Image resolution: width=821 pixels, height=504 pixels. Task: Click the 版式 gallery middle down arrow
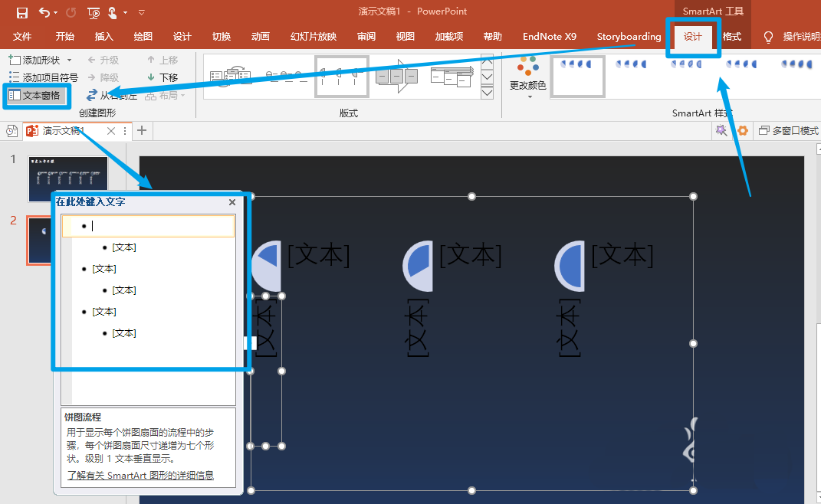pos(487,77)
